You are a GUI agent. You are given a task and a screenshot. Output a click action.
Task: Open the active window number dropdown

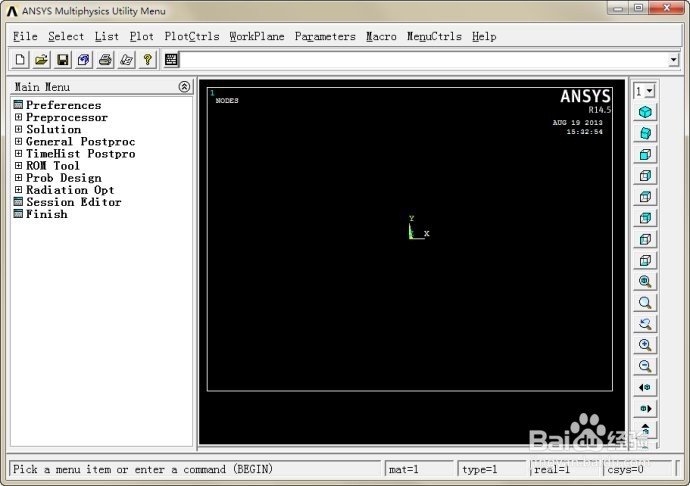651,91
